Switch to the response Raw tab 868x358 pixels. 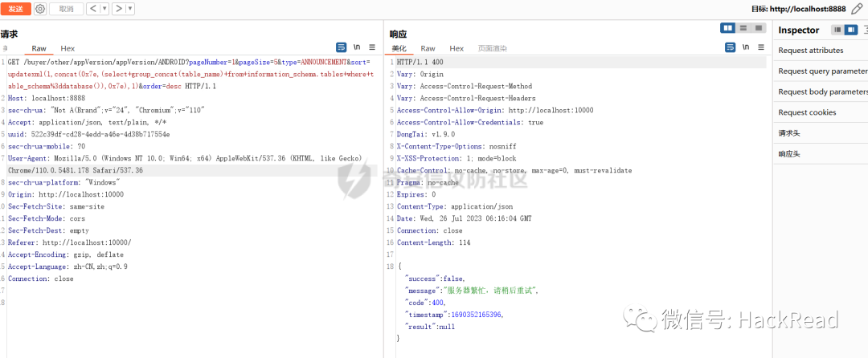click(x=428, y=48)
